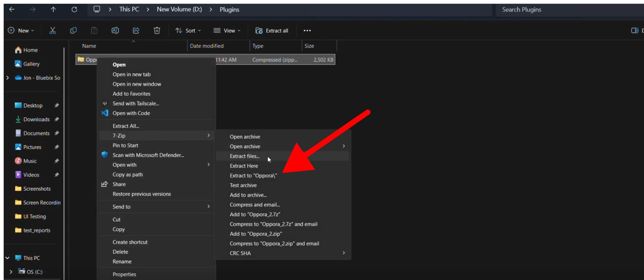The height and width of the screenshot is (280, 644).
Task: Click New Volume (D:) in address bar
Action: click(x=179, y=9)
